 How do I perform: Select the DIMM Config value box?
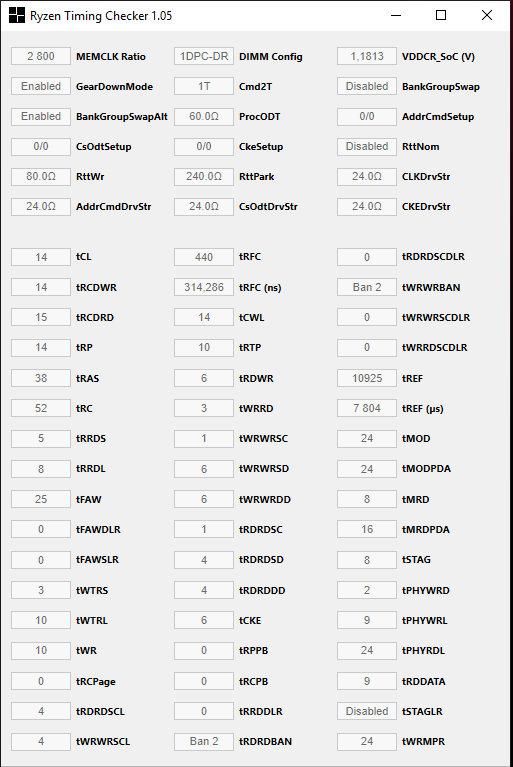pos(204,56)
